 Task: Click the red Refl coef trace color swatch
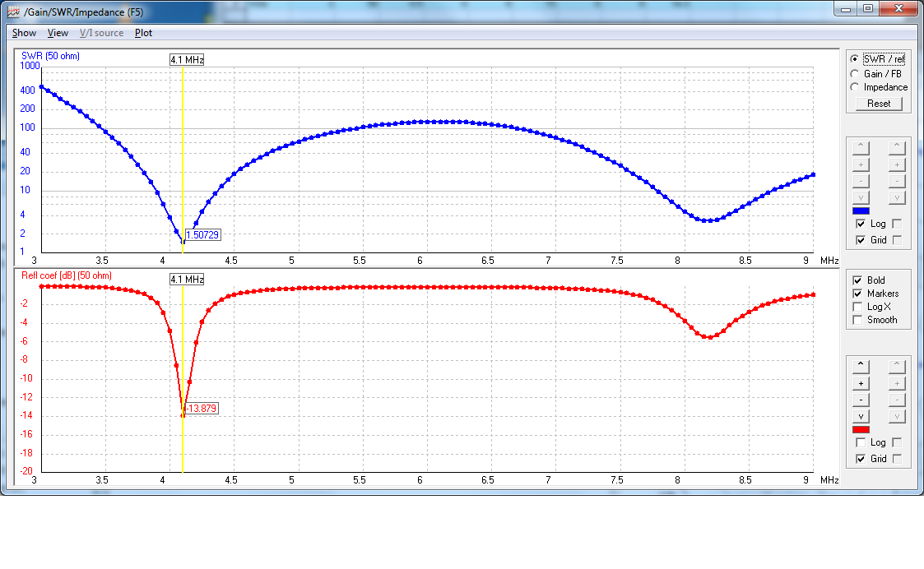(x=861, y=430)
